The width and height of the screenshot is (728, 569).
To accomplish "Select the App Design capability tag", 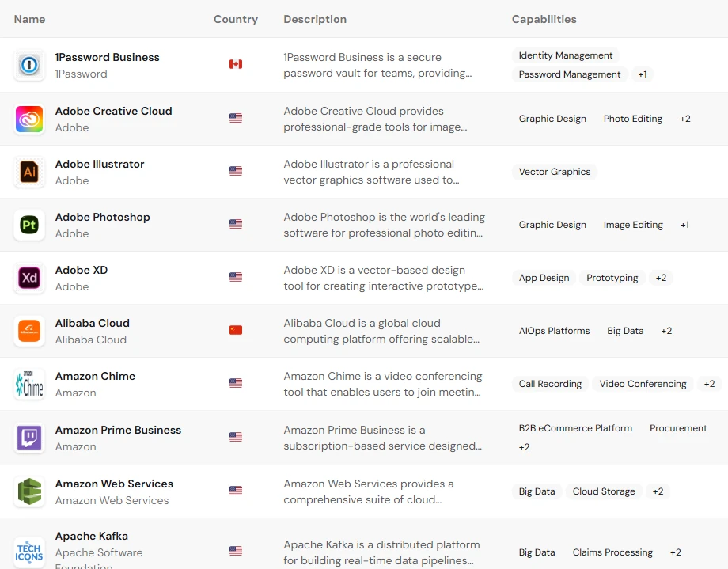I will click(x=544, y=278).
